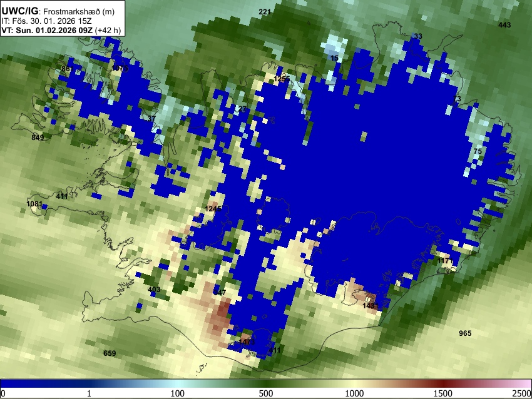
Task: Click the 1255 value on the map
Action: click(x=282, y=79)
